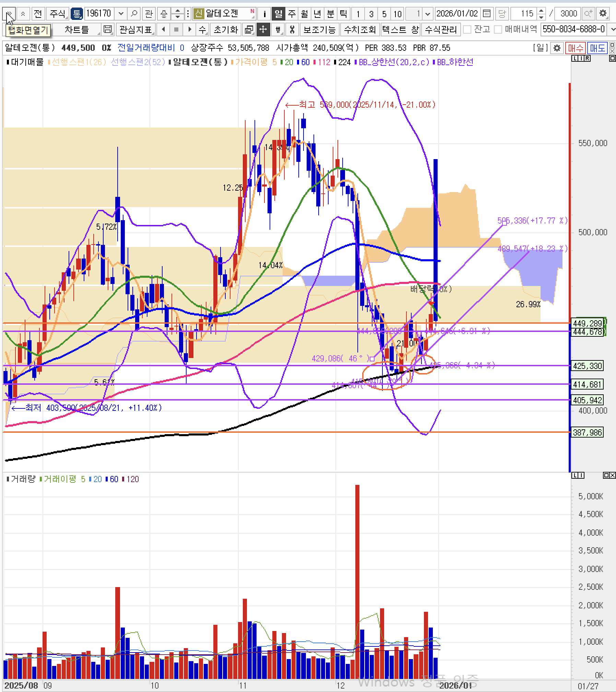Click the magnifier icon beside stock code 196170
616x692 pixels.
pyautogui.click(x=134, y=14)
